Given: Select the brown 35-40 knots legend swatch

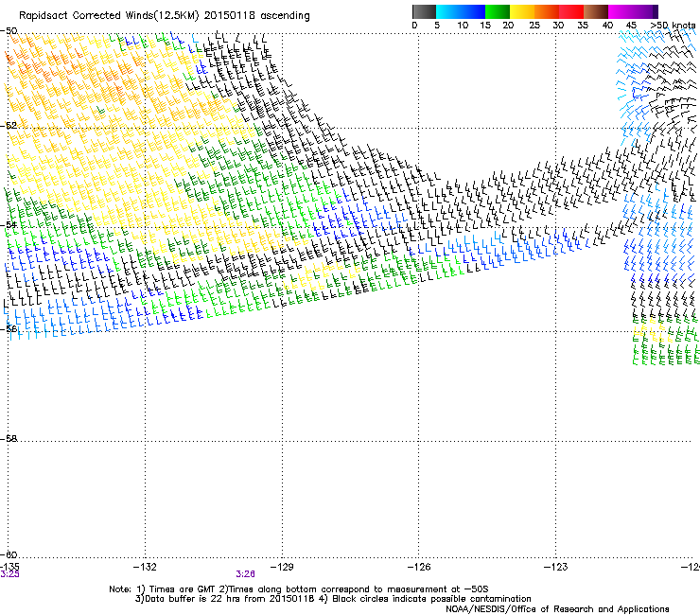Looking at the screenshot, I should 596,11.
